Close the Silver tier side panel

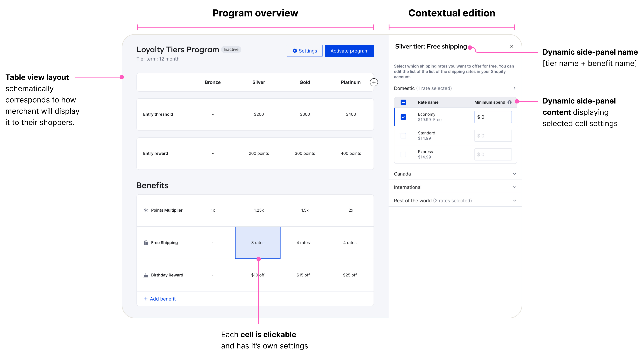[x=511, y=46]
